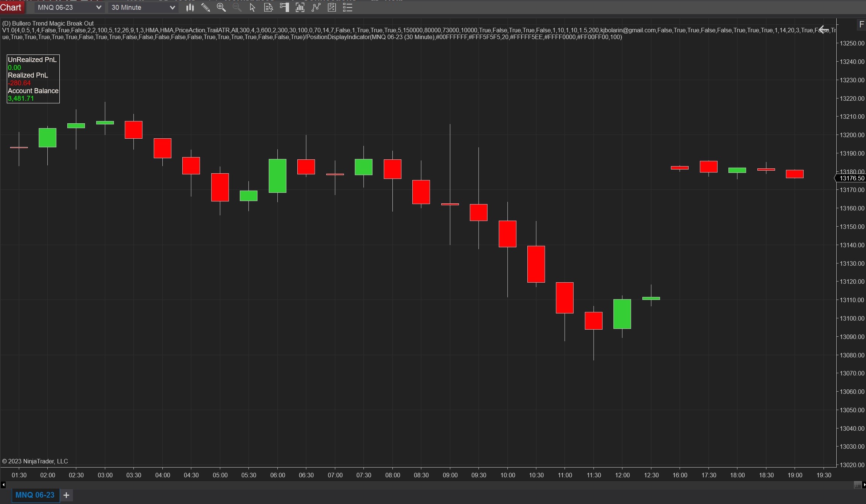
Task: Open the bar style candlestick icon
Action: tap(190, 8)
